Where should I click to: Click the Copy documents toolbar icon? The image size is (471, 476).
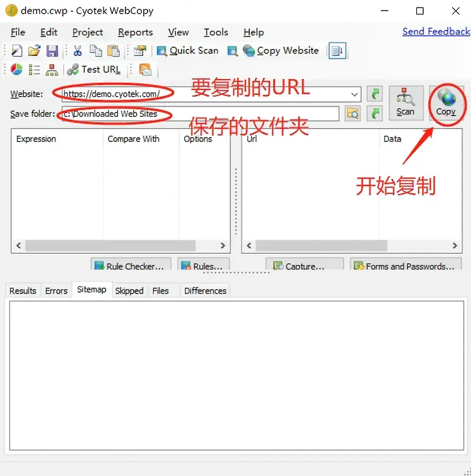[x=96, y=51]
